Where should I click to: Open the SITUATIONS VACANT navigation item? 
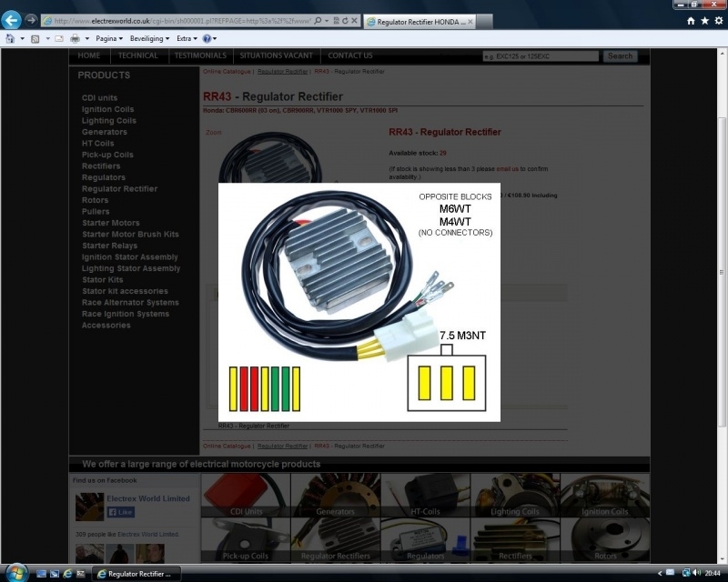click(x=277, y=55)
